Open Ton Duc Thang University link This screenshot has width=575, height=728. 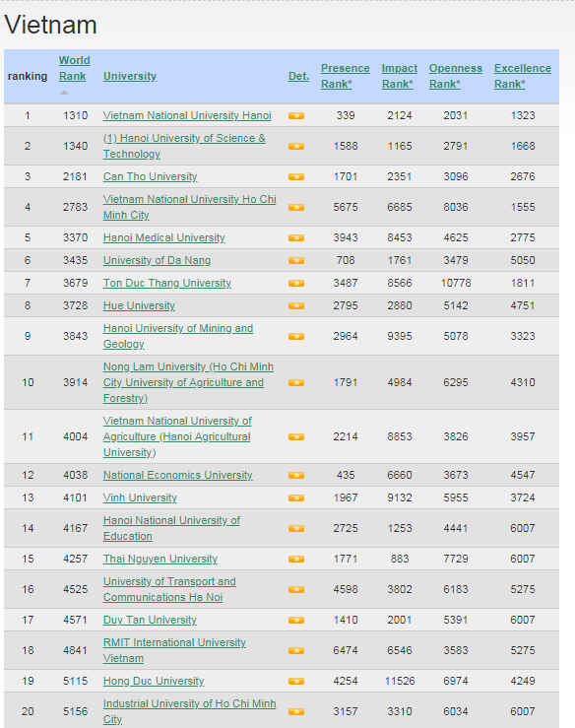pos(167,283)
